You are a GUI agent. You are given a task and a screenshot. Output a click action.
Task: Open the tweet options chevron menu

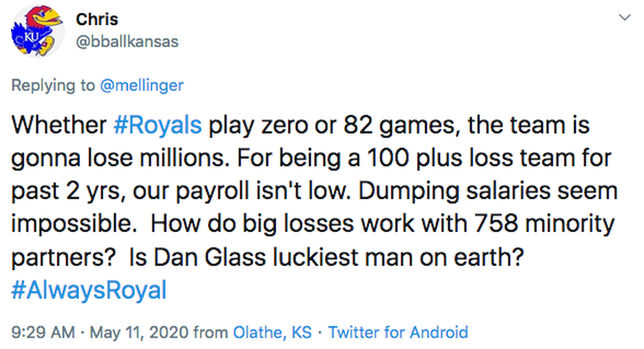tap(624, 19)
